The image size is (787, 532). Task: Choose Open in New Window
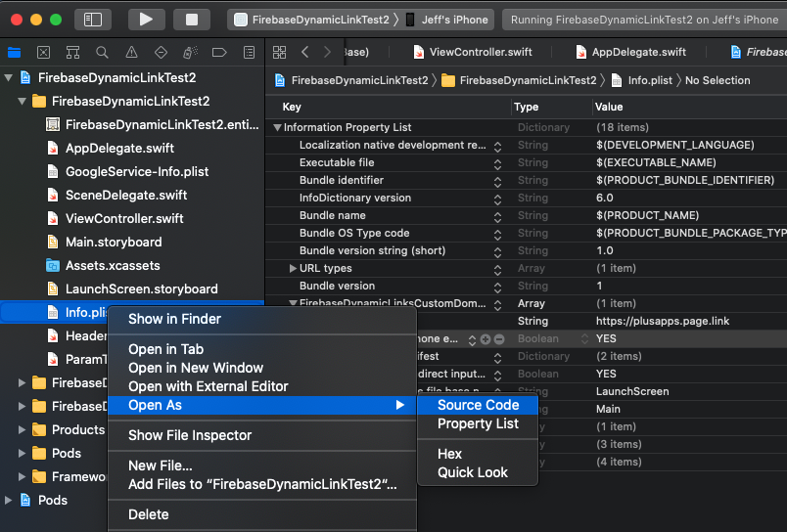[x=262, y=368]
